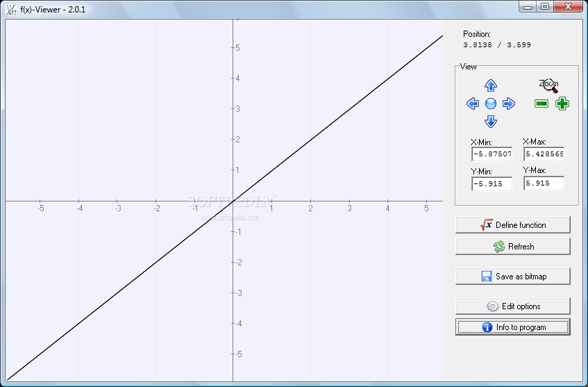Edit the X-Min value field

coord(492,154)
